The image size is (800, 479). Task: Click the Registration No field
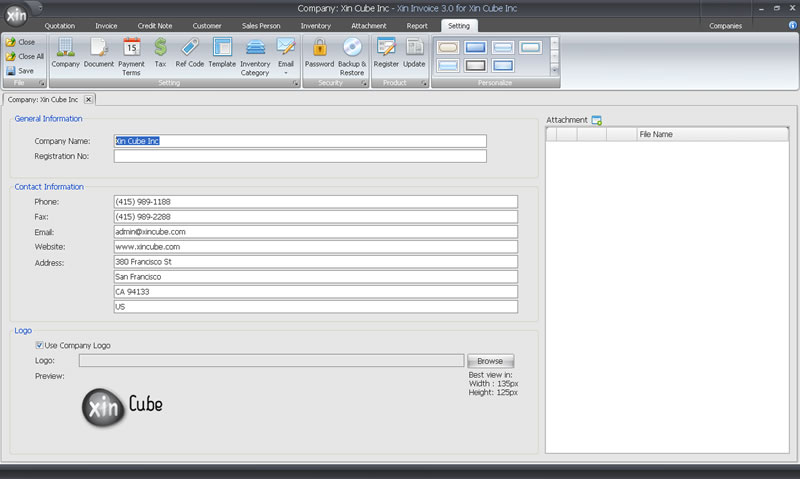300,156
